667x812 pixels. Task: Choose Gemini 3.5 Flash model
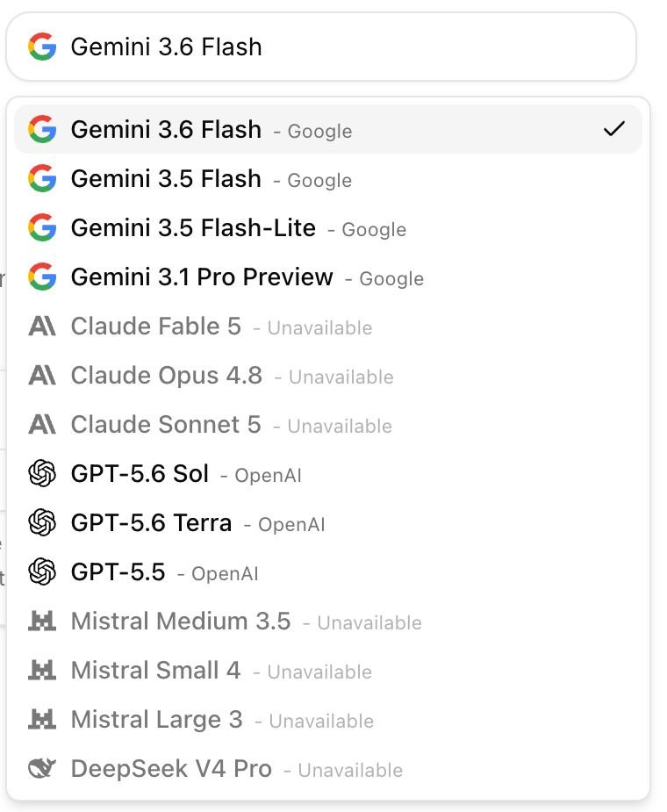click(328, 179)
